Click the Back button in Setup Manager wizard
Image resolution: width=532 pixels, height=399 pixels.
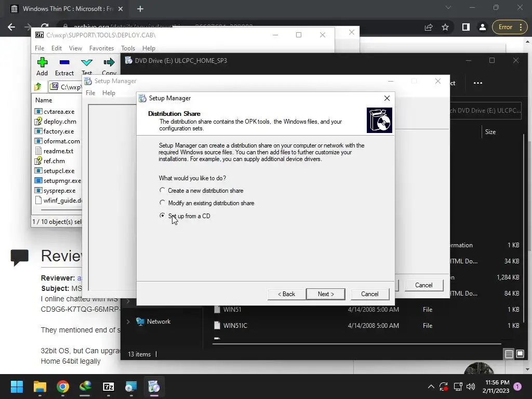(x=286, y=294)
